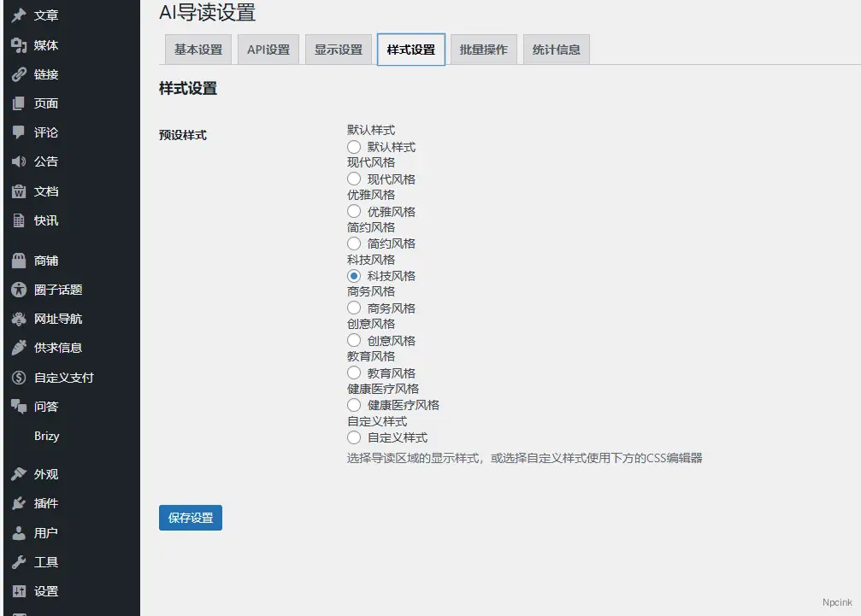This screenshot has height=616, width=861.
Task: Open the Brizy menu item
Action: tap(47, 436)
